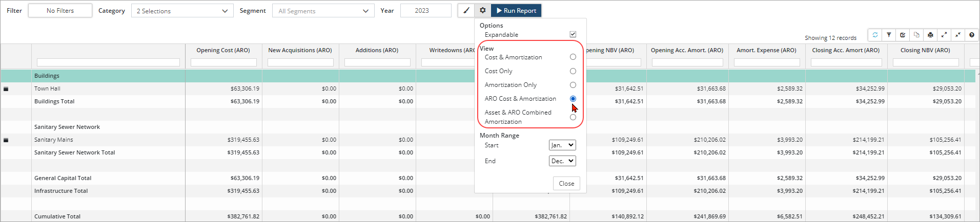
Task: Open the Segment dropdown
Action: point(323,11)
